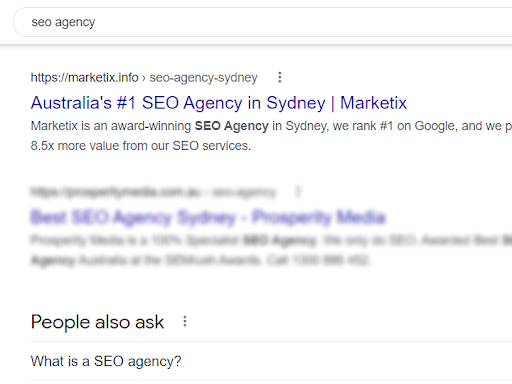Click the word Prosperity Media in blurred title

tap(319, 217)
